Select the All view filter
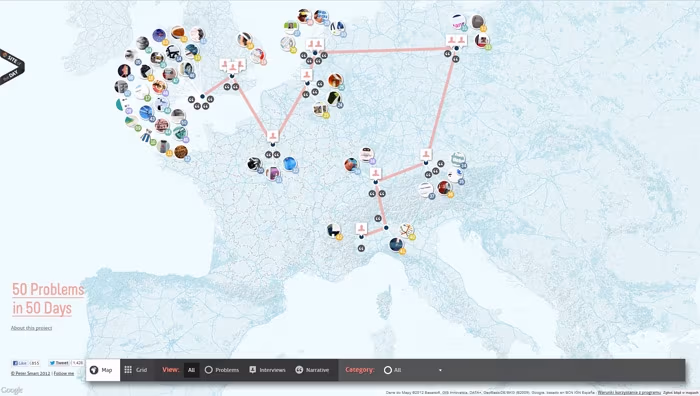 click(x=192, y=370)
